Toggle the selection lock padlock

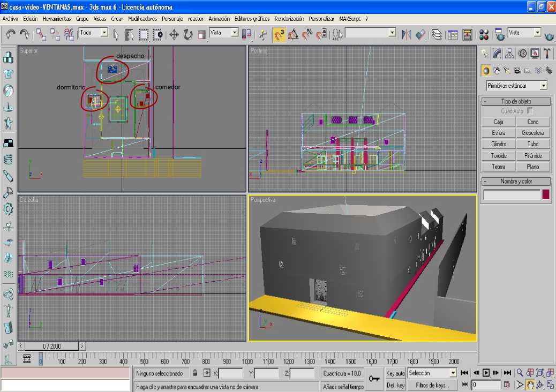(x=196, y=373)
